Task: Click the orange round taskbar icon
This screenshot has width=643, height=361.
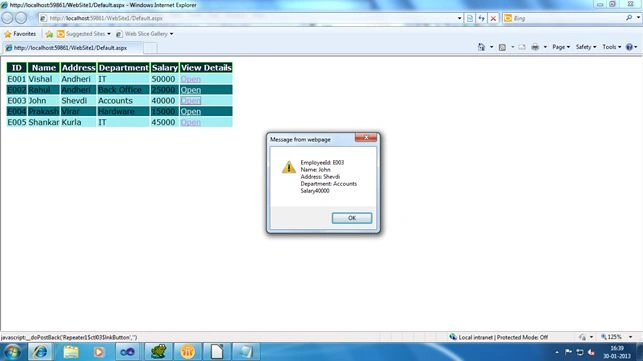Action: (x=187, y=352)
